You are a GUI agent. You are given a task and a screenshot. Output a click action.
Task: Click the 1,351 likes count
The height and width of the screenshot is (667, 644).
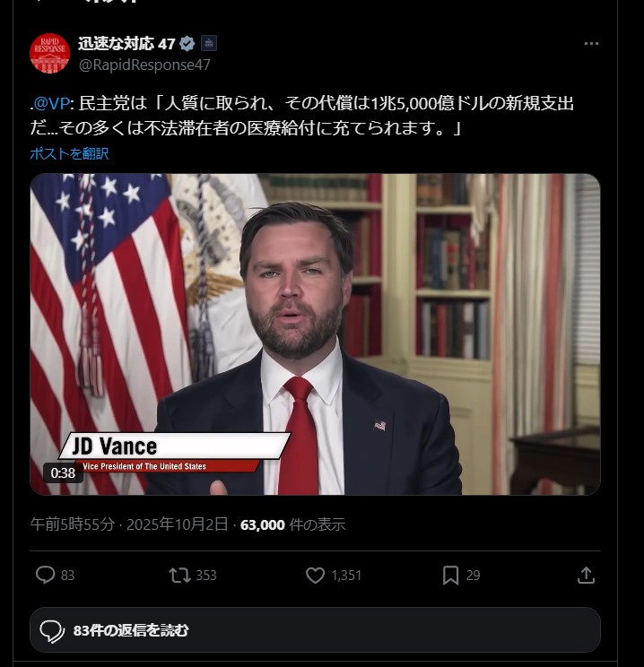(346, 576)
